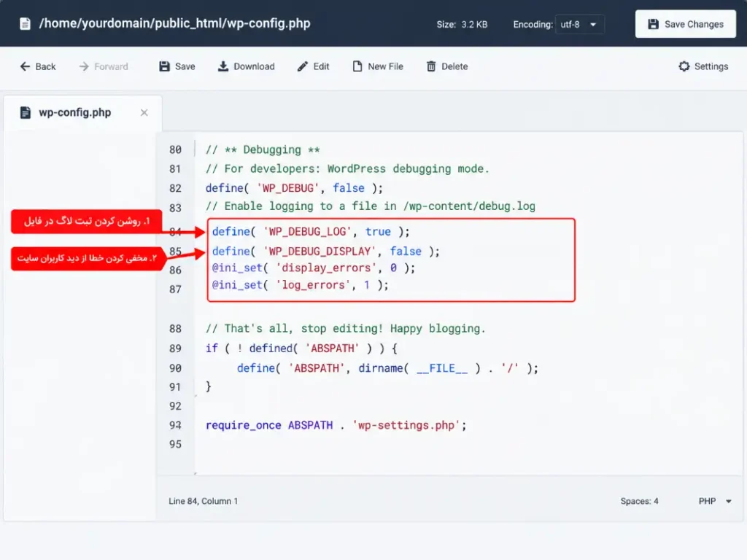Open the PHP language dropdown
This screenshot has height=560, width=747.
tap(715, 501)
